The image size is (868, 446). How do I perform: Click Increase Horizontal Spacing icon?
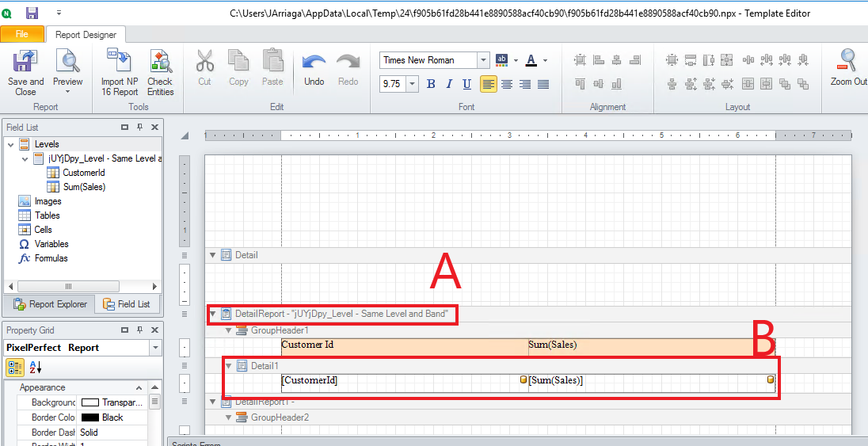767,60
